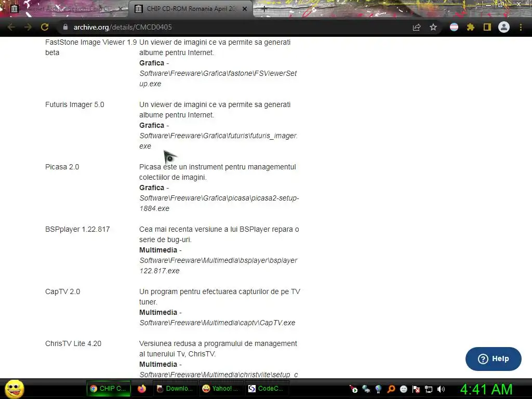This screenshot has width=532, height=399.
Task: Click the orange magnifier tray icon
Action: 391,390
